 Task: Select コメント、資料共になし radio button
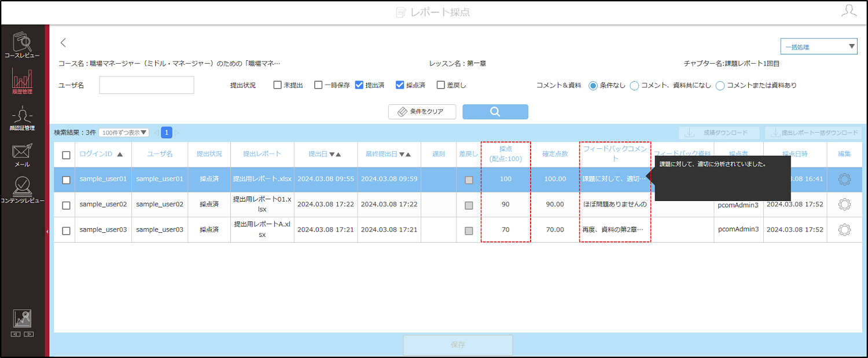[634, 86]
